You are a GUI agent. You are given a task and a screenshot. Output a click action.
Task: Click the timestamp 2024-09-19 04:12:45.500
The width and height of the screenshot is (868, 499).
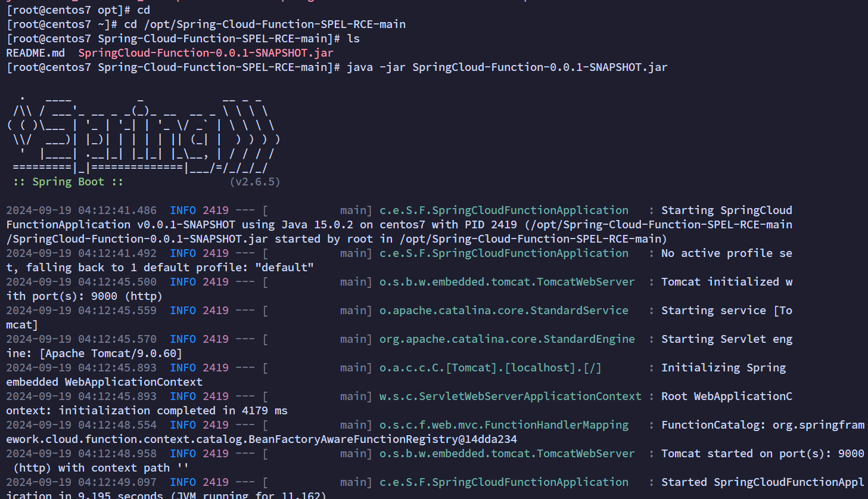pyautogui.click(x=82, y=281)
